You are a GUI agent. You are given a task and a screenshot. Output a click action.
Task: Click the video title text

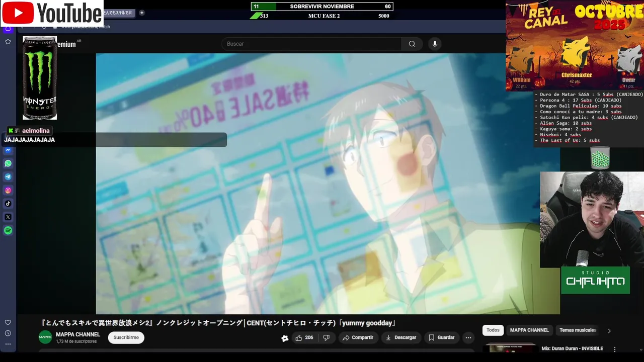click(219, 323)
